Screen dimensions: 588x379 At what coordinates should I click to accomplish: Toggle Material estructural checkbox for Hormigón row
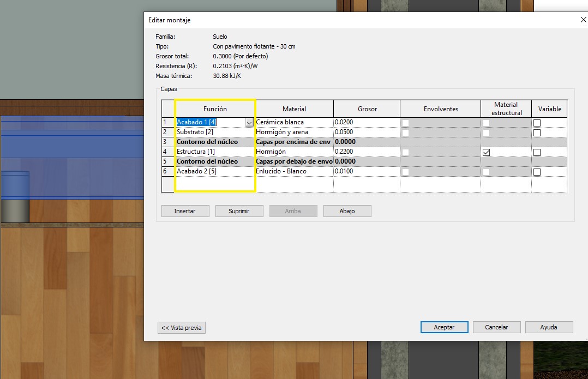[486, 152]
